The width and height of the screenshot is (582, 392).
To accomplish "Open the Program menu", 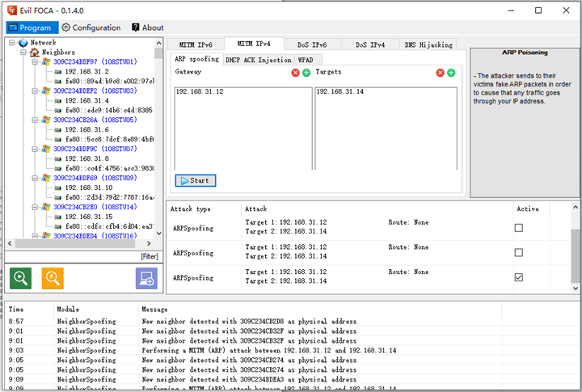I will (x=32, y=27).
